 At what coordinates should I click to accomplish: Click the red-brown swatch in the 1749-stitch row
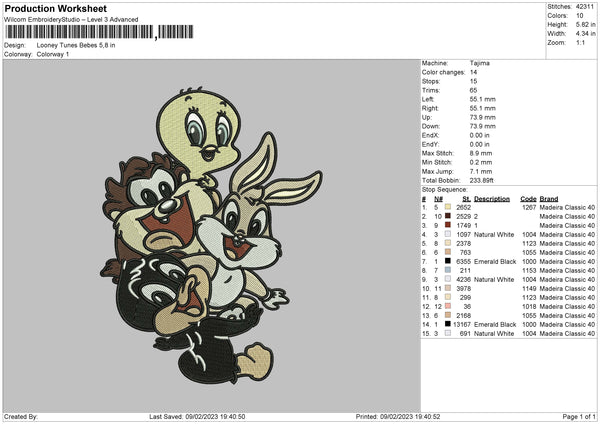tap(448, 225)
